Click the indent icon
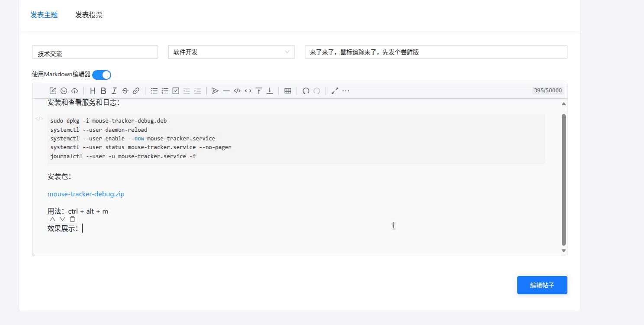This screenshot has width=644, height=325. tap(197, 91)
